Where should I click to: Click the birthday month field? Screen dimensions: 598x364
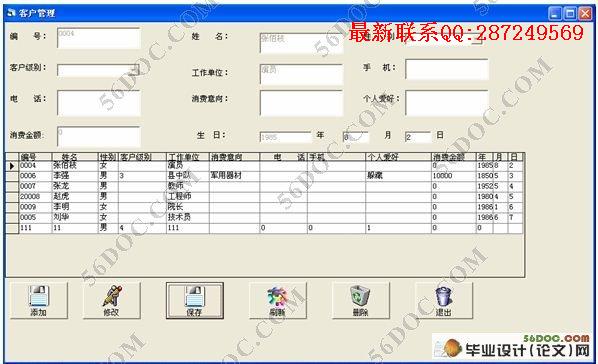(x=356, y=137)
